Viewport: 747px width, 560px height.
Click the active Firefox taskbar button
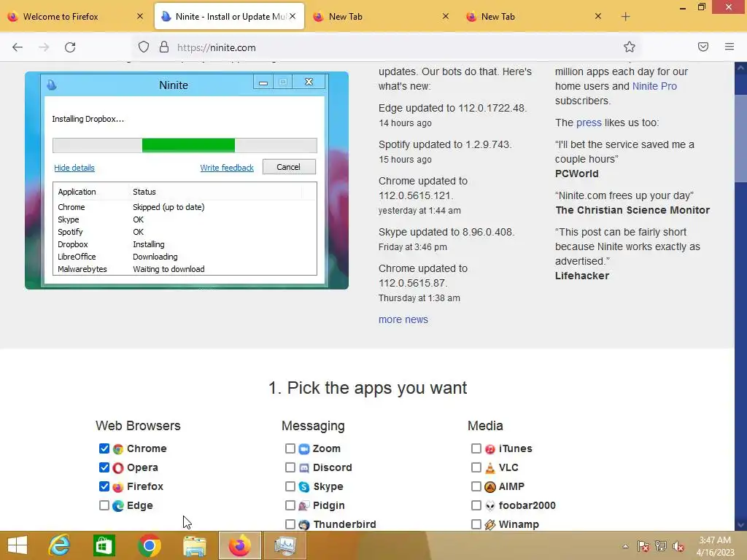(239, 545)
